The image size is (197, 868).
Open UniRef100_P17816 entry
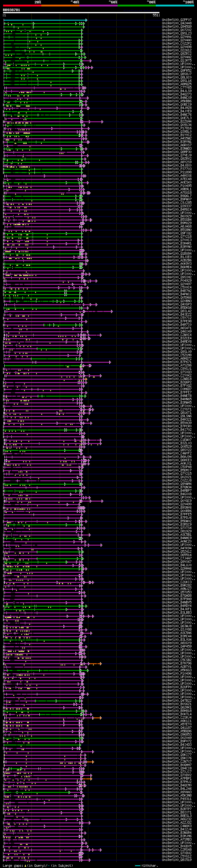click(177, 128)
